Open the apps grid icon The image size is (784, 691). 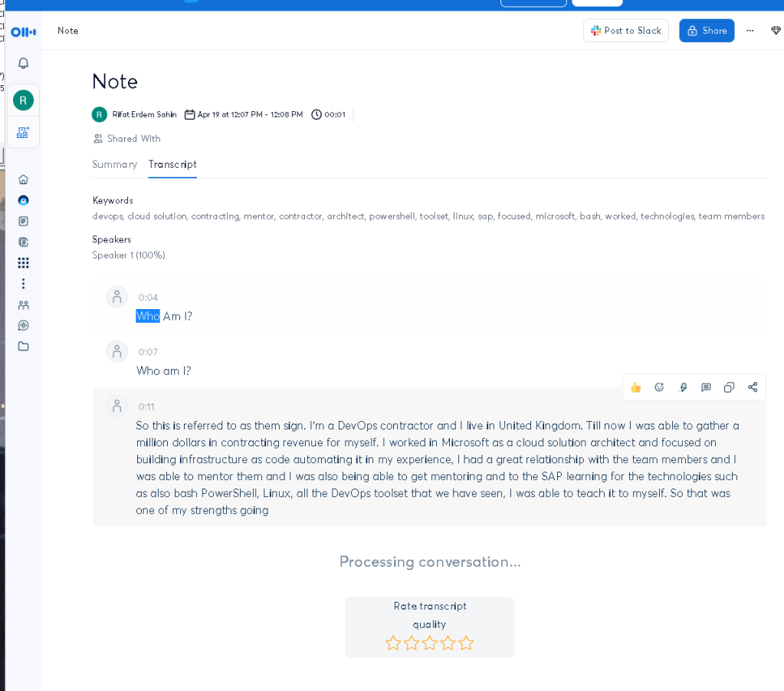[x=24, y=263]
